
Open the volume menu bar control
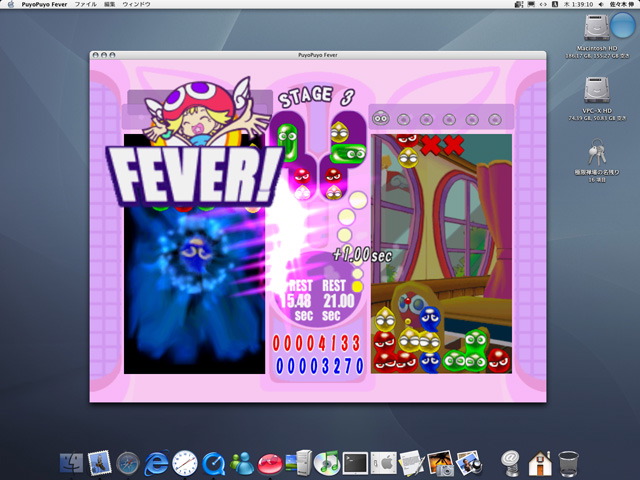click(x=601, y=4)
